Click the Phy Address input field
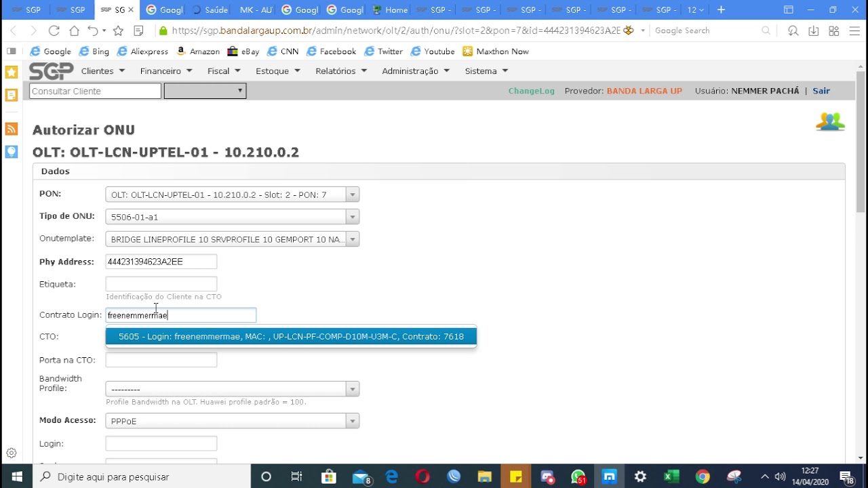The height and width of the screenshot is (488, 868). (x=161, y=262)
